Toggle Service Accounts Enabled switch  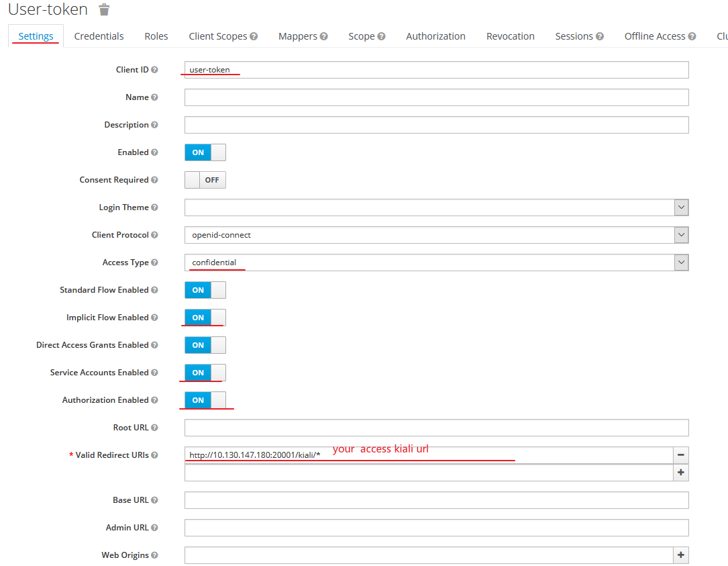coord(205,373)
